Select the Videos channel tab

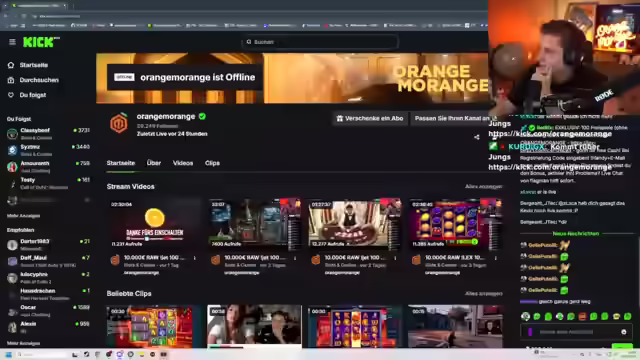coord(182,163)
